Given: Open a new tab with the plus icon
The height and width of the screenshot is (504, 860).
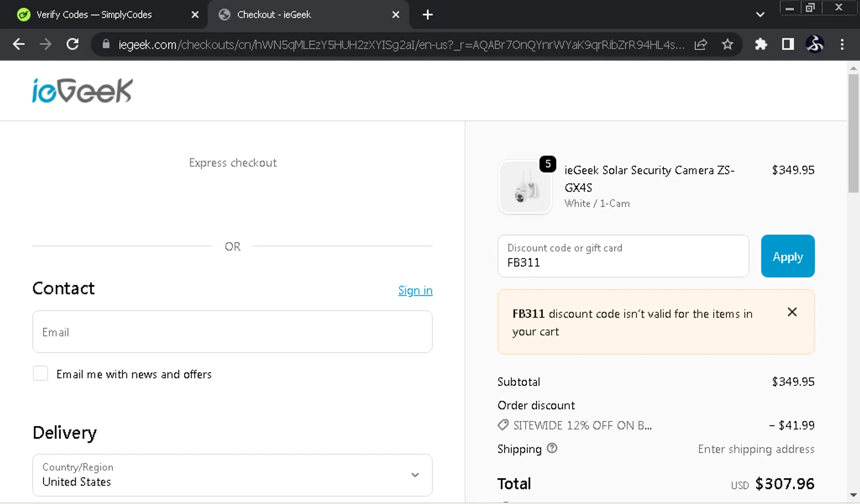Looking at the screenshot, I should [428, 15].
